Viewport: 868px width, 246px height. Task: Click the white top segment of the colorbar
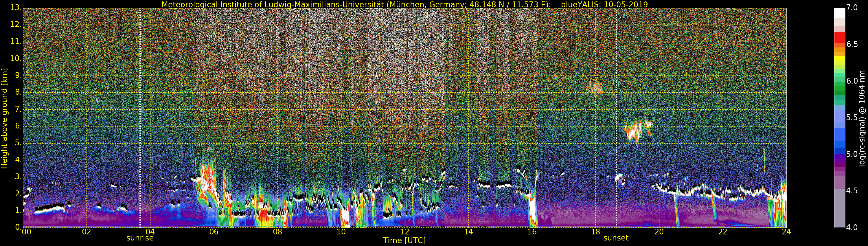839,13
